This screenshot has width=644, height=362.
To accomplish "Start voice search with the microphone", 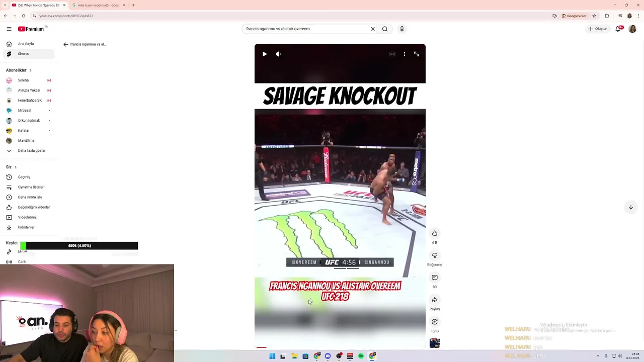I will pyautogui.click(x=401, y=29).
